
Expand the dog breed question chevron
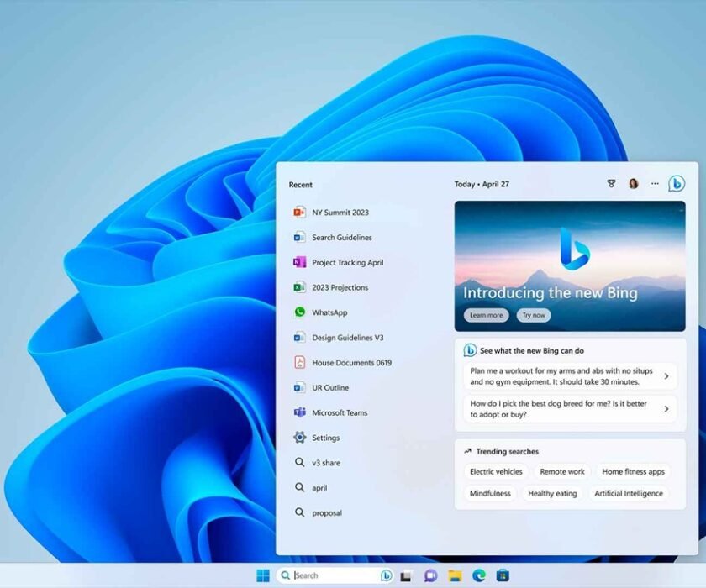click(666, 409)
